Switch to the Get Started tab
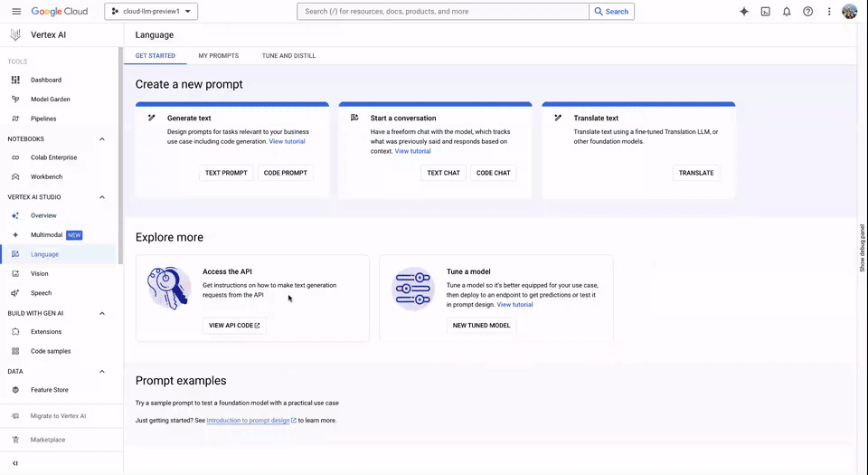Viewport: 868px width, 475px height. 155,55
